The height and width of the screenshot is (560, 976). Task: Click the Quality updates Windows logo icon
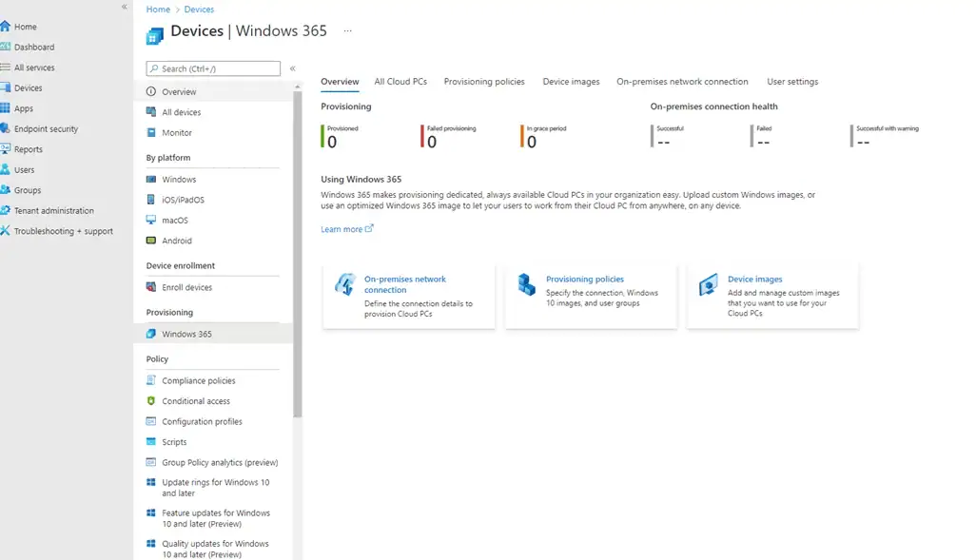point(150,543)
